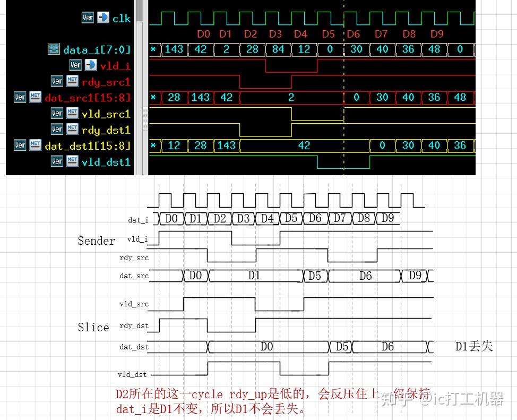517x420 pixels.
Task: Click the NET icon beside vld_dst1
Action: coord(74,161)
